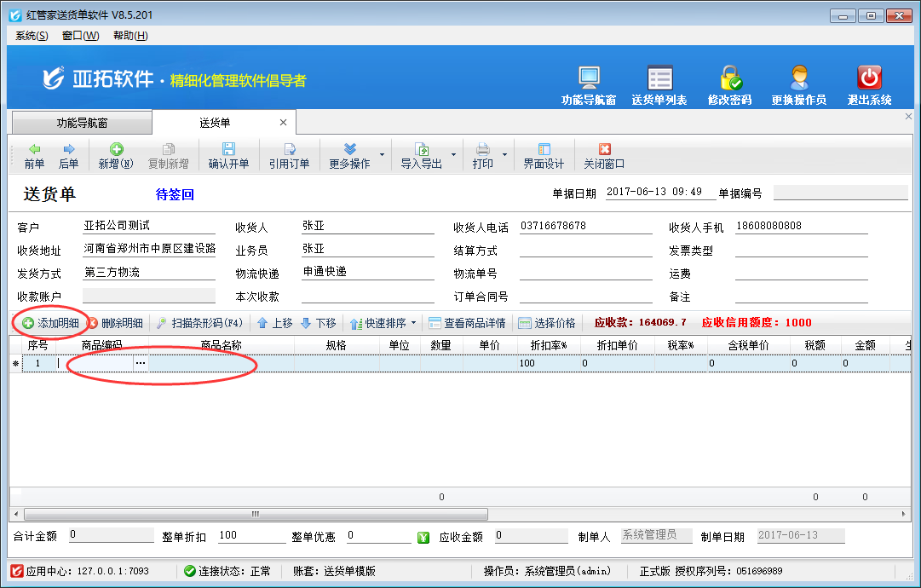Click the 删除明细 button
The height and width of the screenshot is (588, 921).
pos(116,324)
